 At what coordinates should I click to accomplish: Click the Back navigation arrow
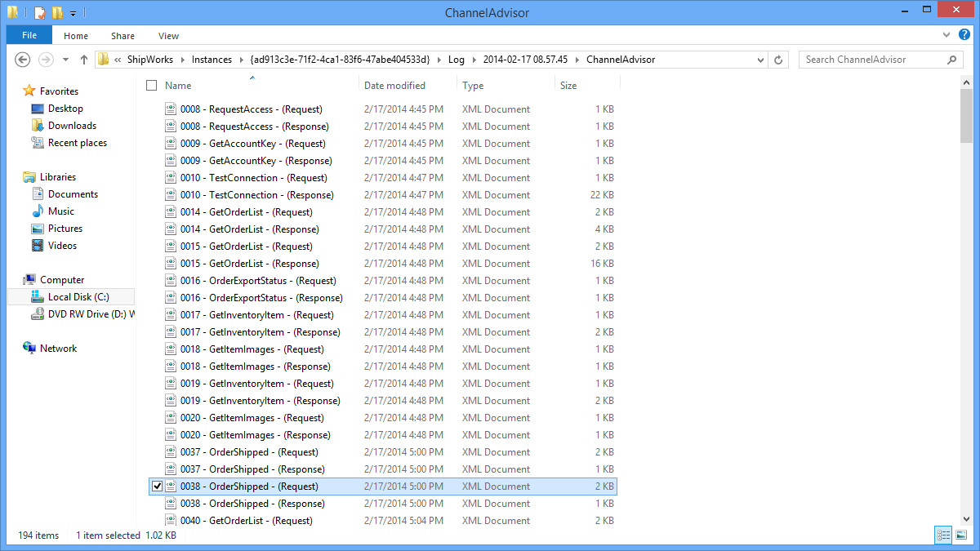[x=23, y=60]
